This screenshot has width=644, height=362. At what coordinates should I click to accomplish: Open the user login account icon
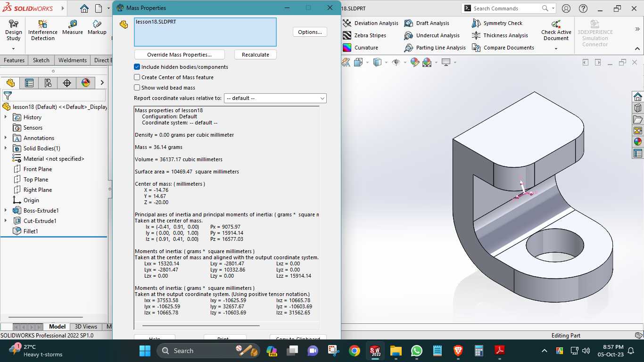(x=566, y=8)
